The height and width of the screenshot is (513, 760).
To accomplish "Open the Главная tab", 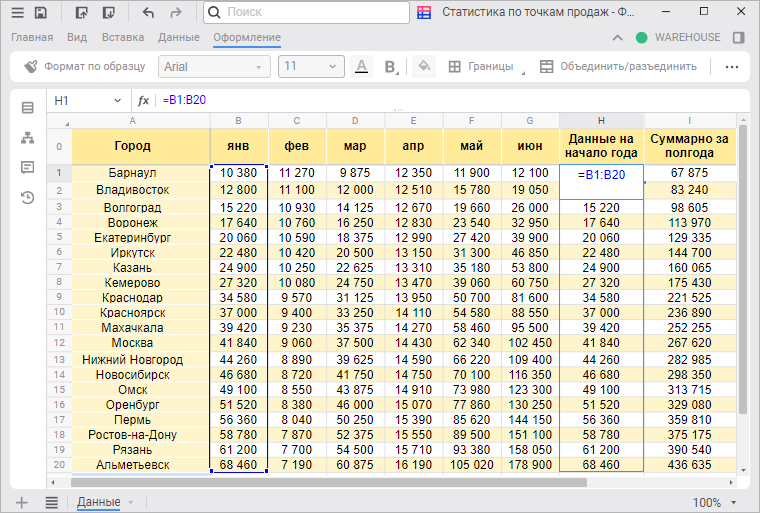I will 32,37.
